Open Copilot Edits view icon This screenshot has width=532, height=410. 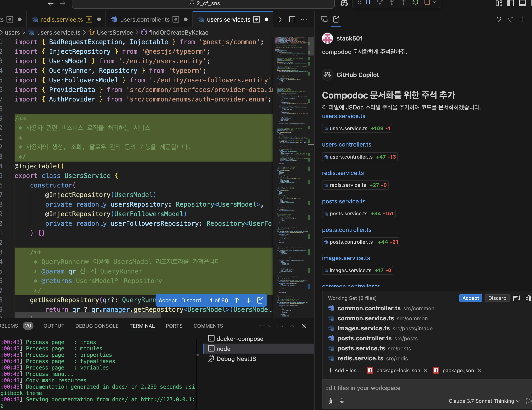click(336, 20)
